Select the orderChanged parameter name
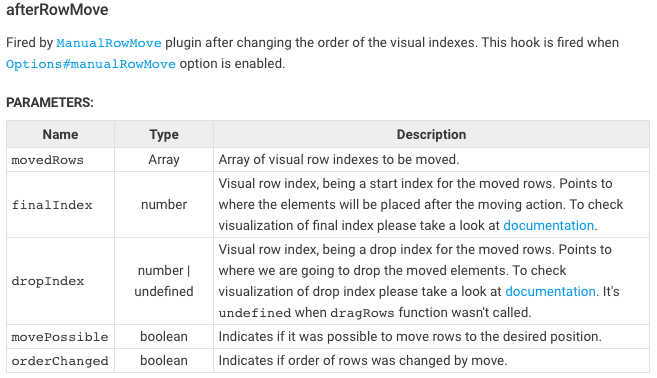 [x=60, y=361]
